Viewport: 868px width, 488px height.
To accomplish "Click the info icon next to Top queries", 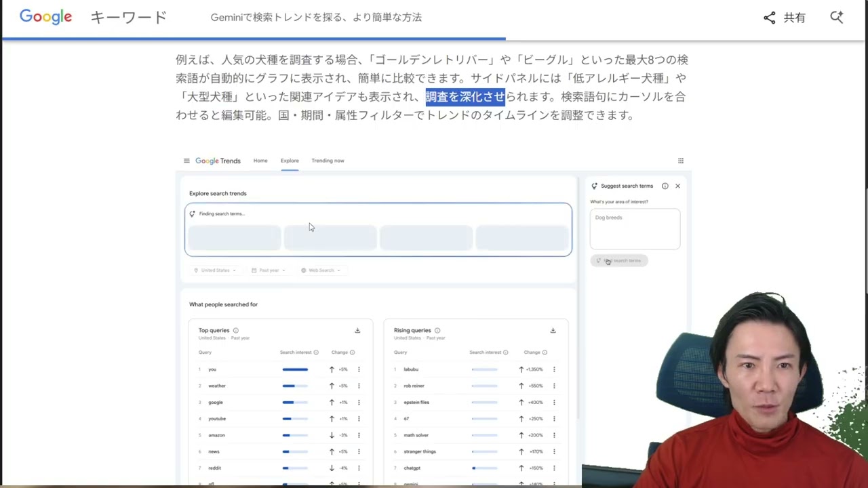I will click(x=235, y=331).
